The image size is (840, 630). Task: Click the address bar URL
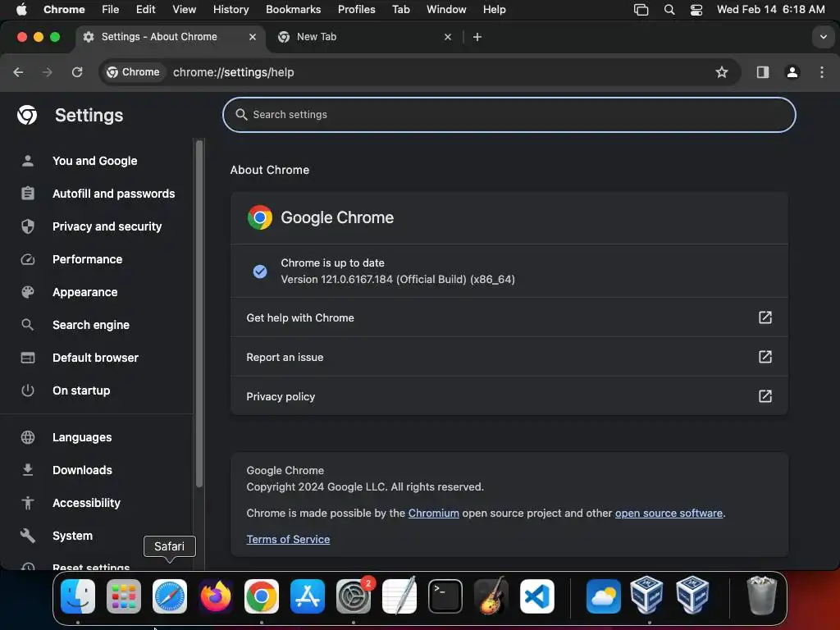point(234,72)
